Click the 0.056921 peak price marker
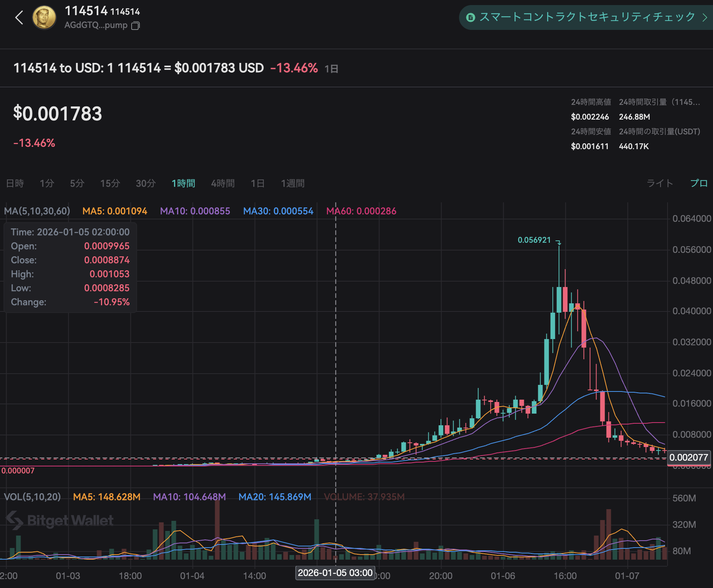This screenshot has height=588, width=713. pos(534,240)
